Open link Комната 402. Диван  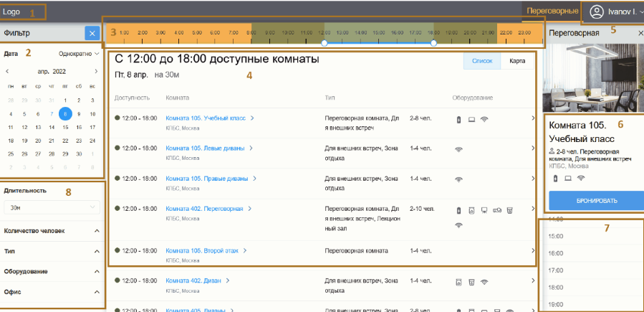pyautogui.click(x=193, y=280)
